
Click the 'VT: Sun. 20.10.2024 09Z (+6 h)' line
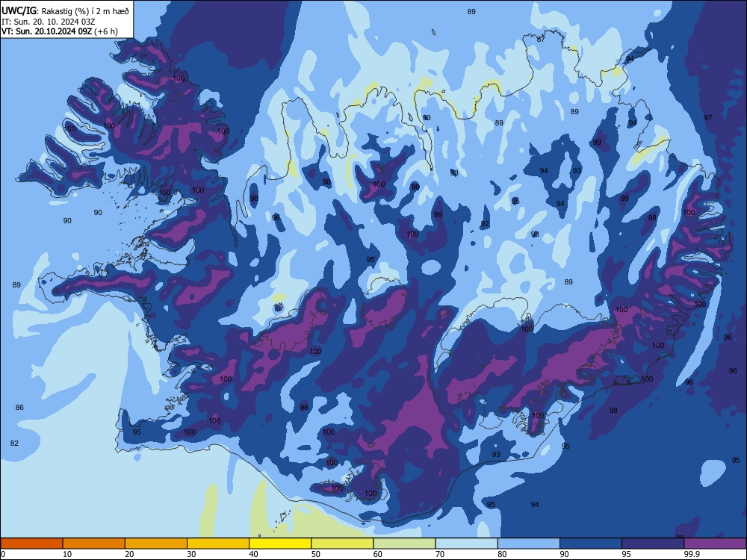pos(60,31)
